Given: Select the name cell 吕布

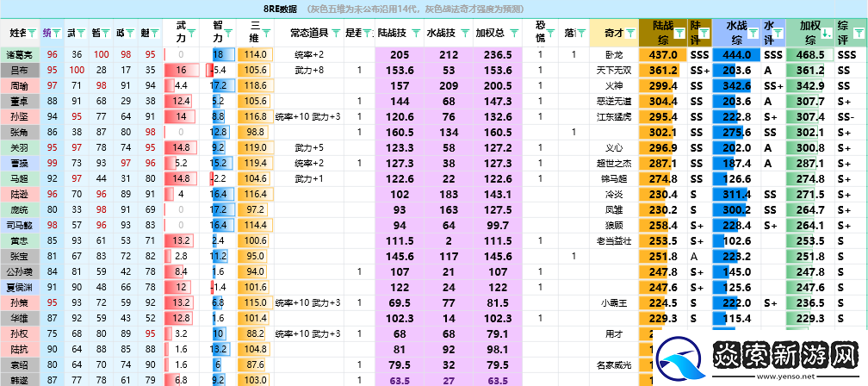Looking at the screenshot, I should (x=20, y=71).
